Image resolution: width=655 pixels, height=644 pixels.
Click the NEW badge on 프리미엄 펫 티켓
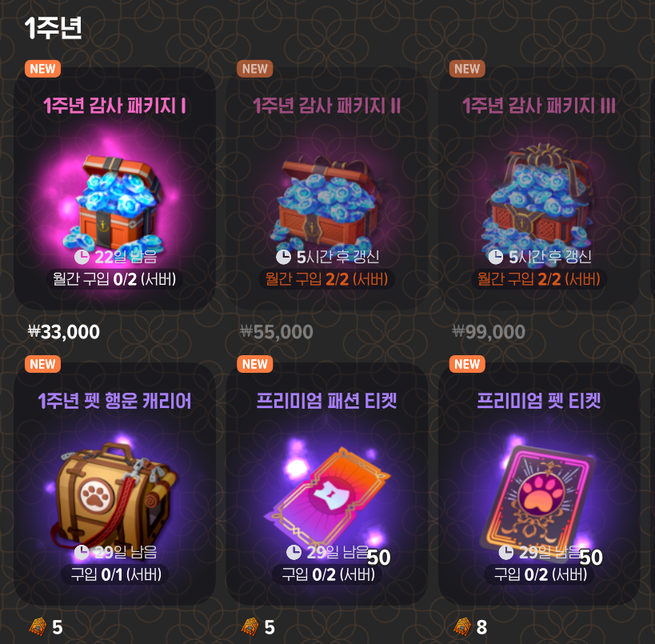pyautogui.click(x=467, y=363)
